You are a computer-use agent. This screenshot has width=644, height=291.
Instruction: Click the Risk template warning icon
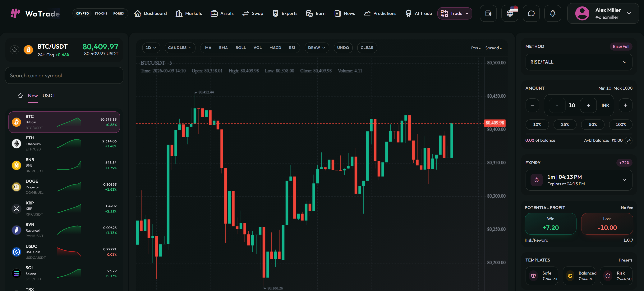pyautogui.click(x=608, y=276)
